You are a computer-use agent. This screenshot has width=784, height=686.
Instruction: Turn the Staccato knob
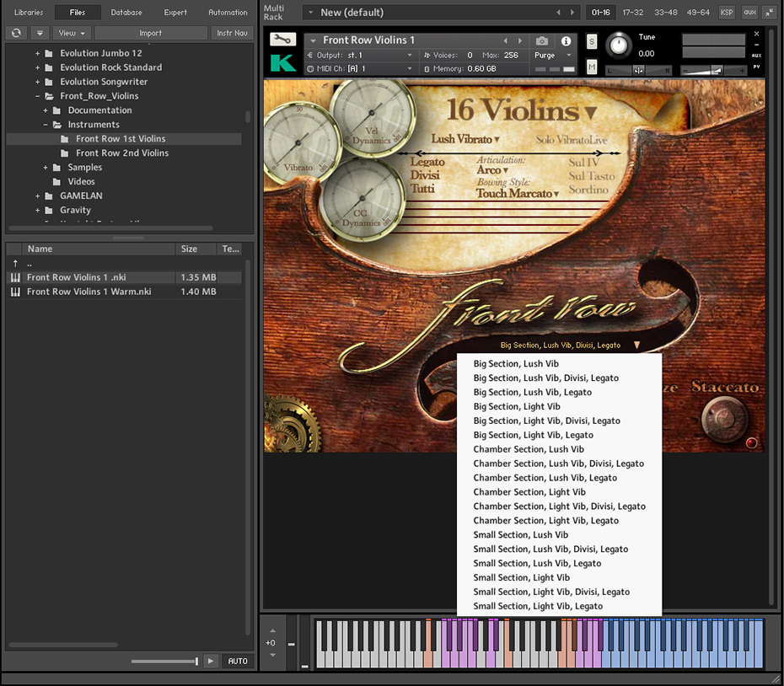[x=724, y=419]
